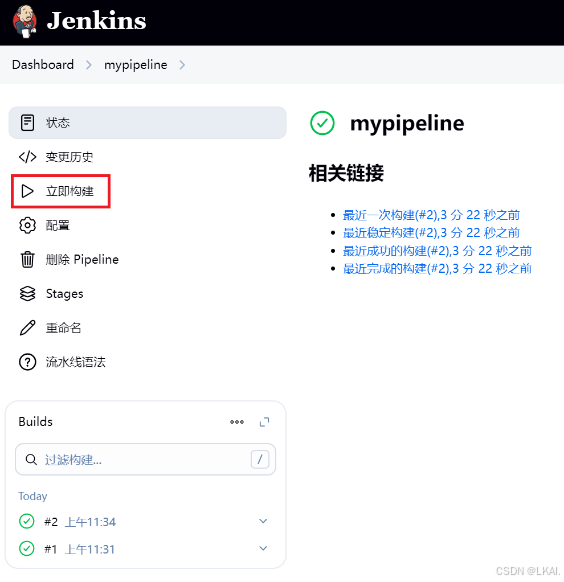Click the success status icon of build #1
The width and height of the screenshot is (564, 582).
[27, 549]
